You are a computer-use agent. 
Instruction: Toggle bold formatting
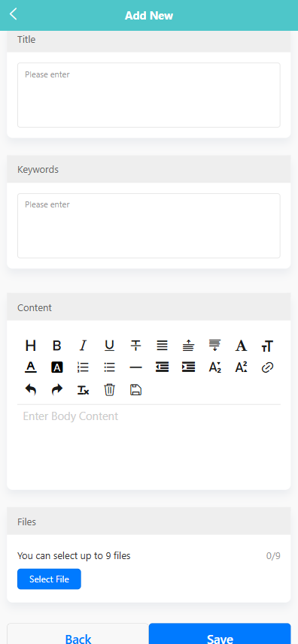[x=56, y=346]
